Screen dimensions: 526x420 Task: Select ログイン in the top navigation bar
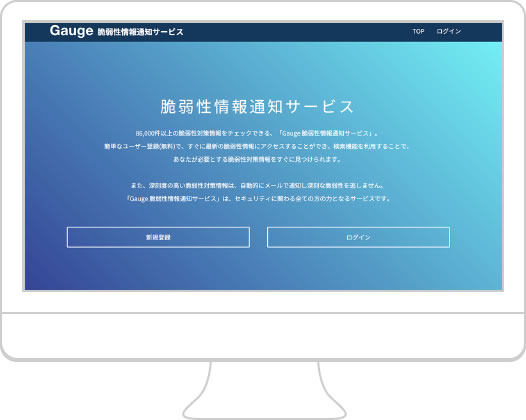(x=449, y=32)
